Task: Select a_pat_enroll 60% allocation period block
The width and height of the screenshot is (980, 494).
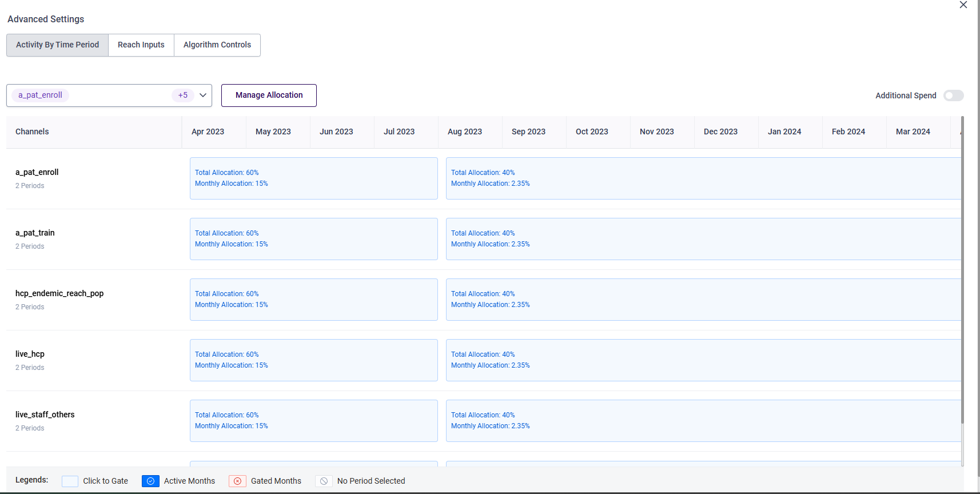Action: [313, 178]
